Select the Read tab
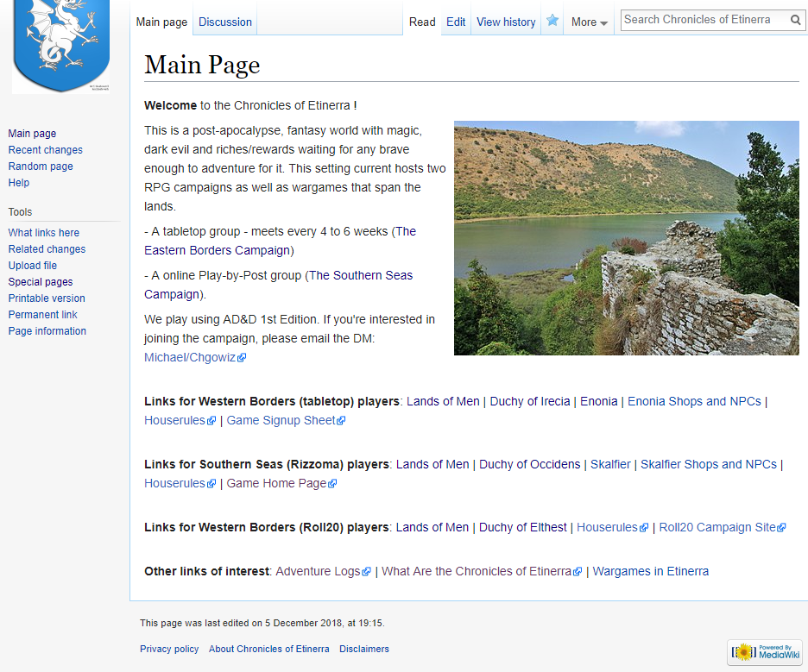The height and width of the screenshot is (672, 808). click(x=422, y=22)
